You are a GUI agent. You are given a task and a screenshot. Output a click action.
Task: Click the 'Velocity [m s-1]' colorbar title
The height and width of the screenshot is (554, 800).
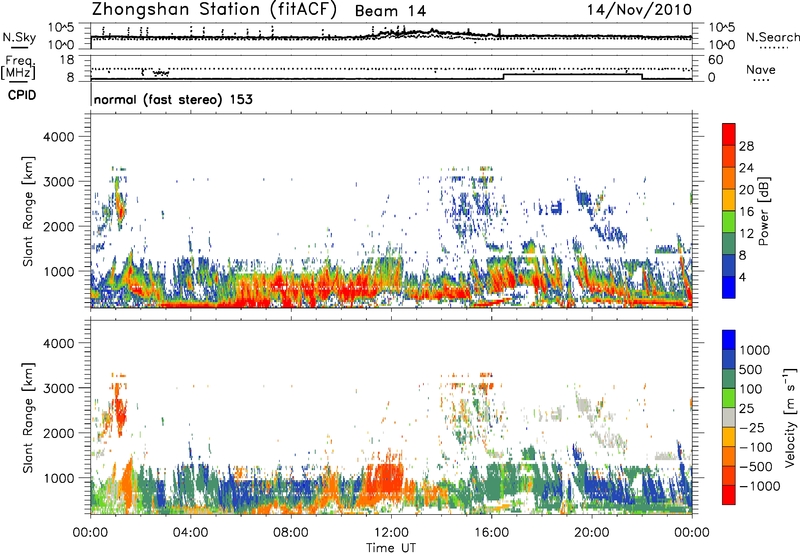pos(790,417)
